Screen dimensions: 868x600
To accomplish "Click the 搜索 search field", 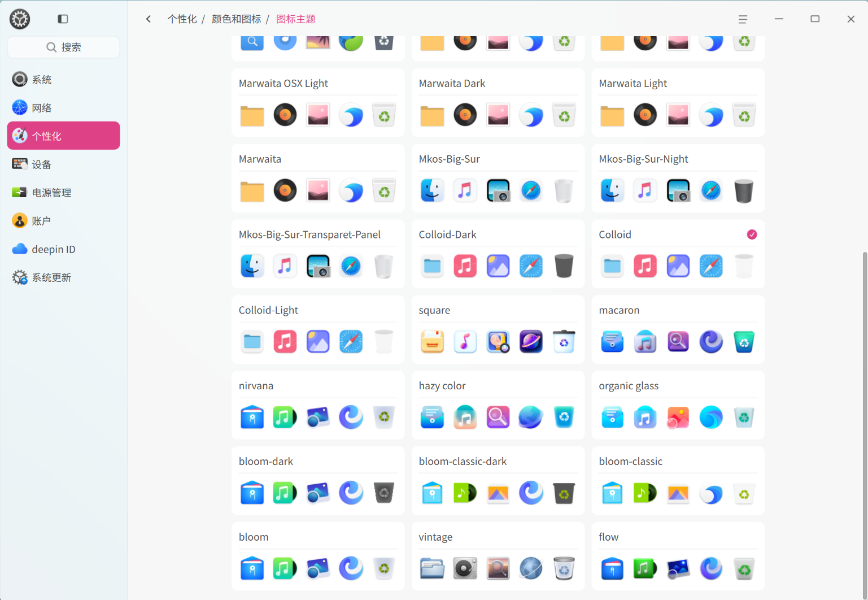I will tap(63, 47).
